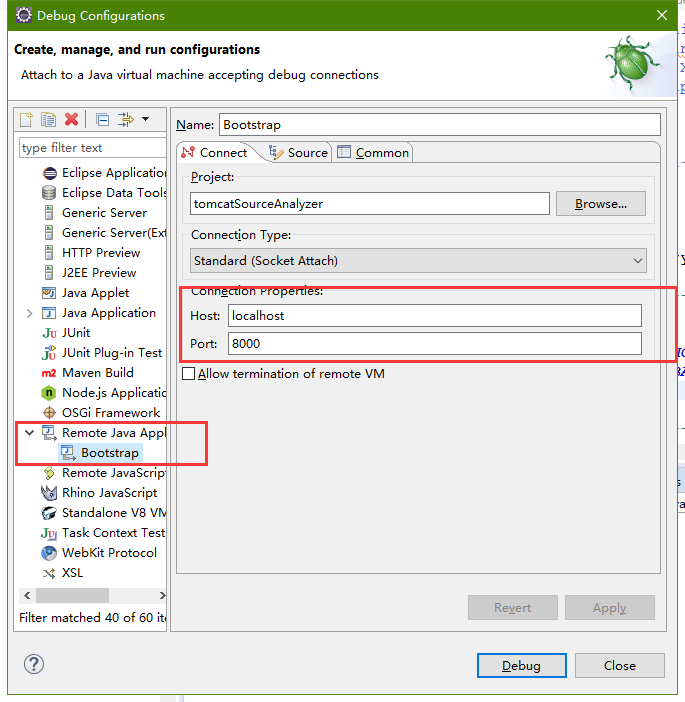Click the Name input field
This screenshot has height=702, width=685.
(440, 125)
